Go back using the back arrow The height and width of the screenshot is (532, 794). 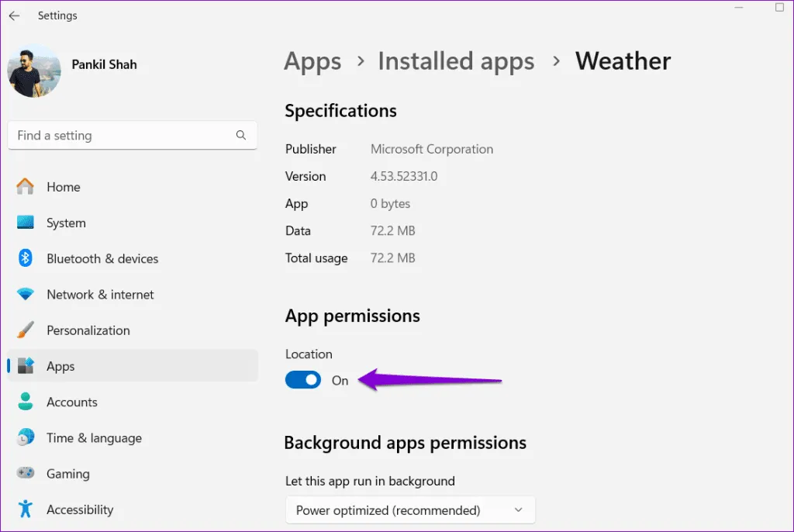pos(14,16)
